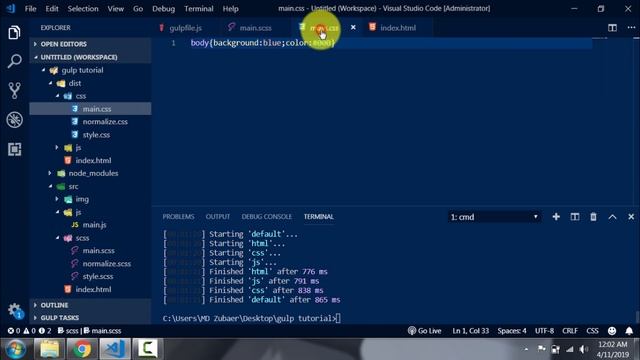Open main.js in the src js folder

tap(94, 225)
